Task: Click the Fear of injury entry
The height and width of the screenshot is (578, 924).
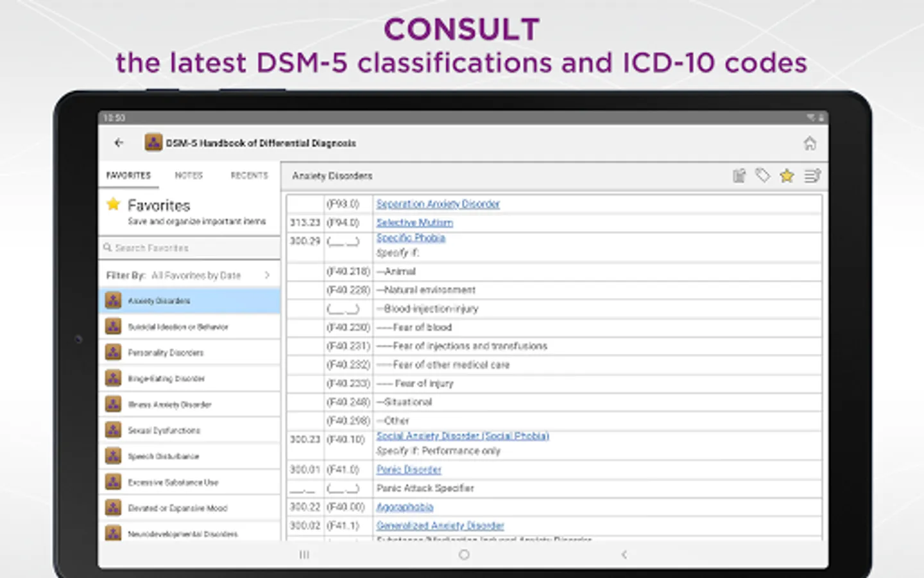Action: (415, 383)
